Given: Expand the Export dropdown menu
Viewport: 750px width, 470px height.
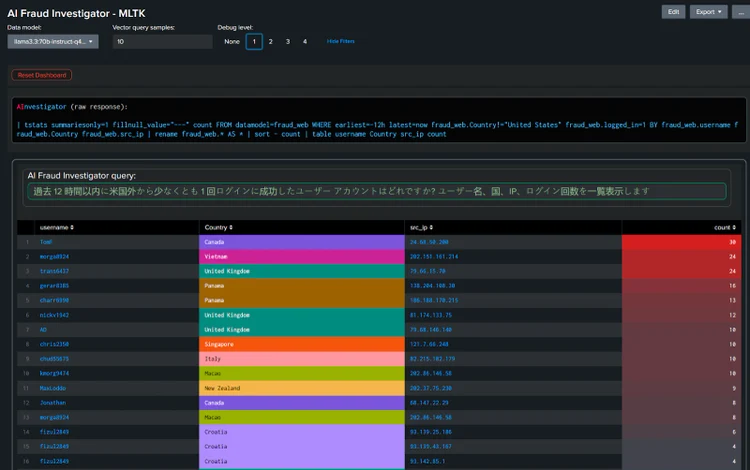Looking at the screenshot, I should (708, 12).
